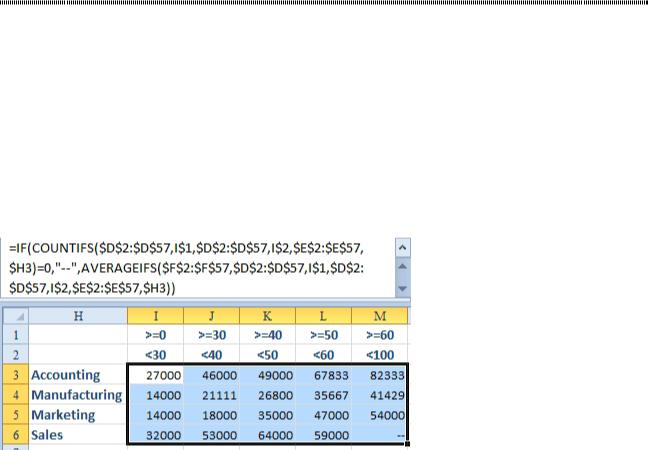Collapse the formula bar with middle arrow
Screen dimensions: 648x450
coord(403,267)
